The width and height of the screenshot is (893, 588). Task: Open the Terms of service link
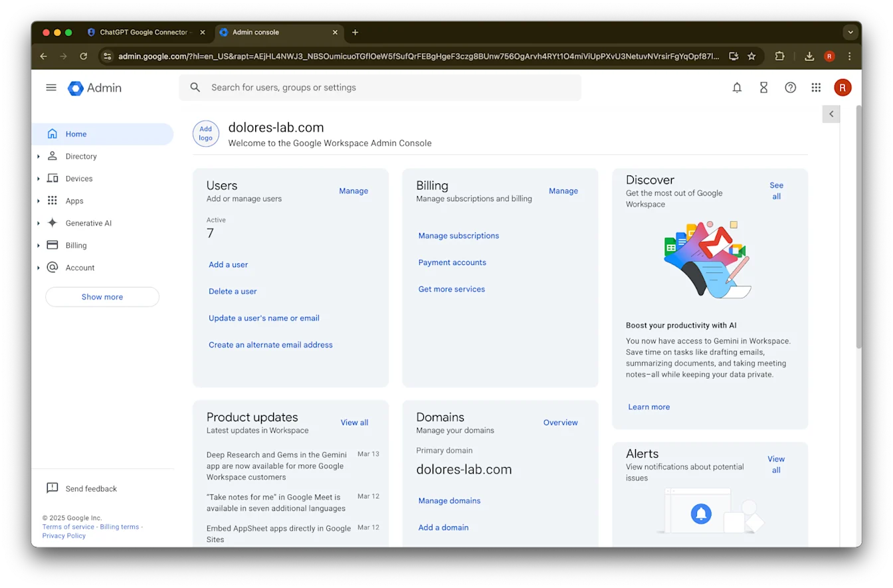point(68,527)
